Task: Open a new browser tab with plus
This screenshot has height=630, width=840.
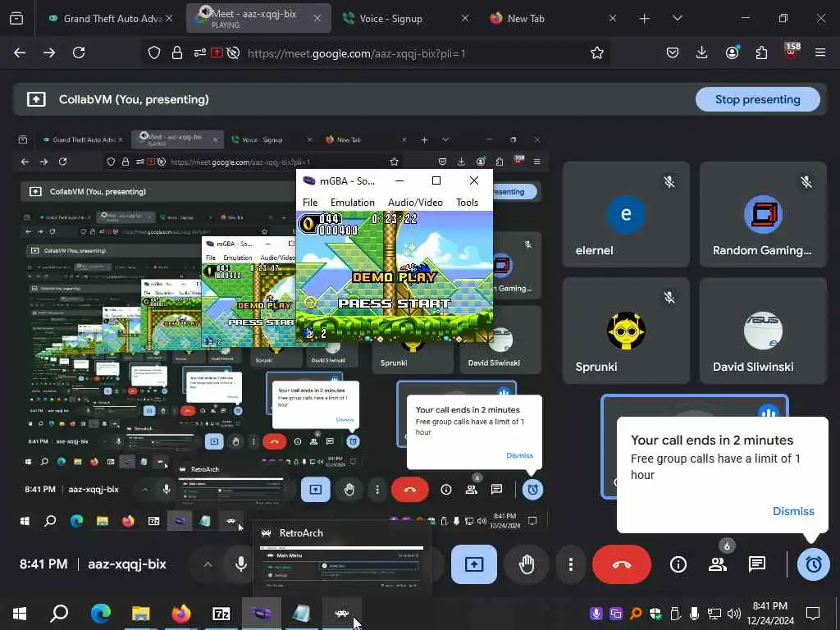Action: [x=645, y=19]
